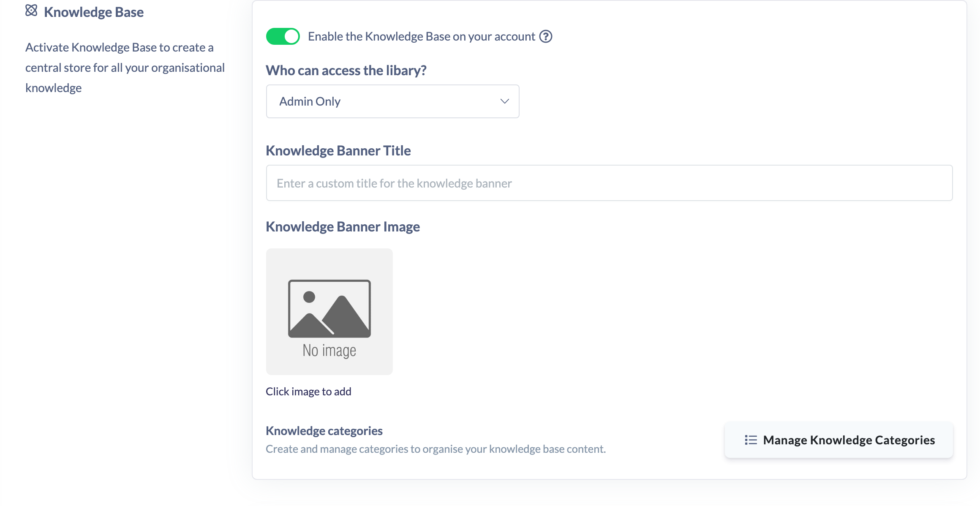This screenshot has width=980, height=506.
Task: Disable the Knowledge Base toggle switch
Action: (x=283, y=37)
